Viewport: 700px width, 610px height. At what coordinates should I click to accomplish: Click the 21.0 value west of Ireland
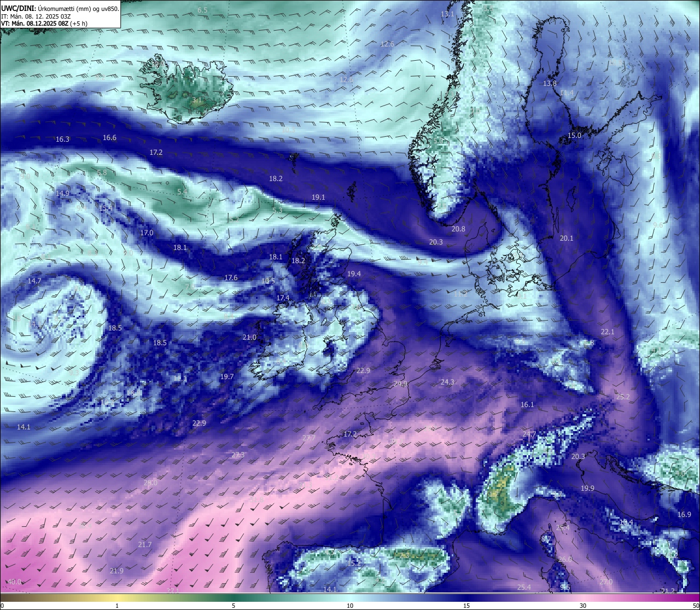pyautogui.click(x=249, y=338)
